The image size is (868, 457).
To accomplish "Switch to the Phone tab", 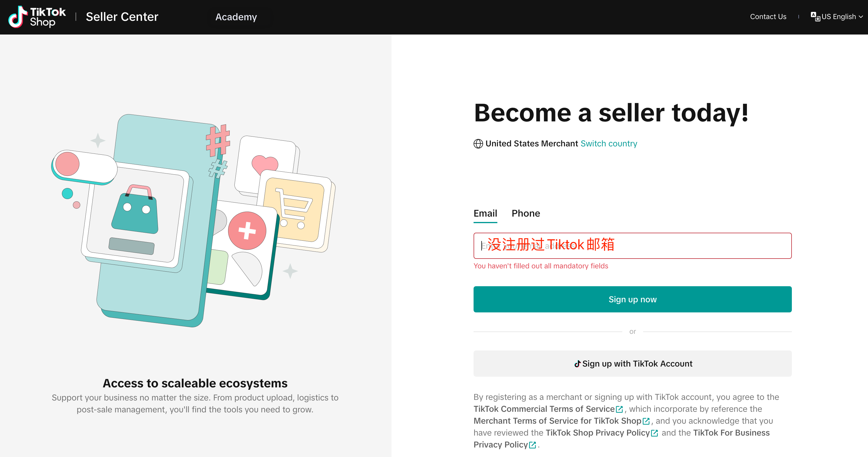I will [x=526, y=213].
